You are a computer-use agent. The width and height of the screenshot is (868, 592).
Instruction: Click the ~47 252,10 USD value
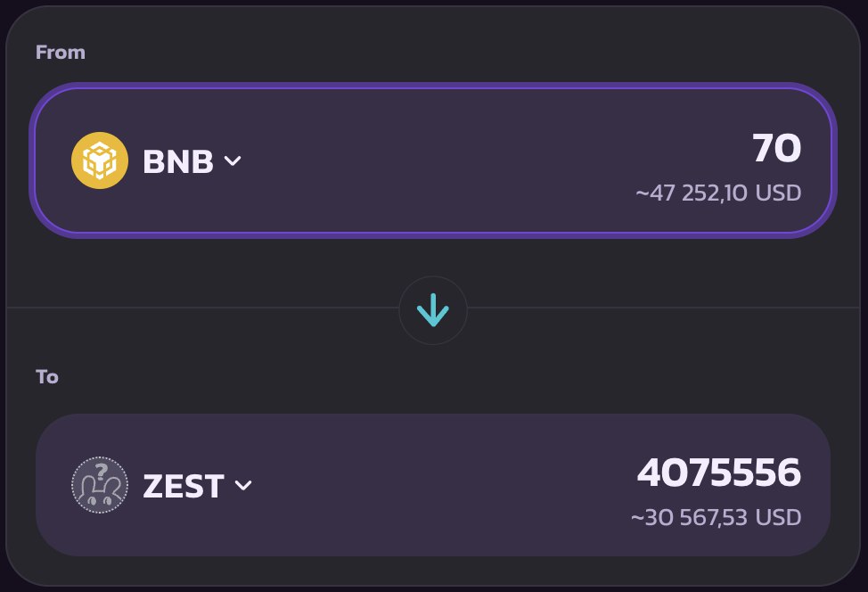pos(718,193)
